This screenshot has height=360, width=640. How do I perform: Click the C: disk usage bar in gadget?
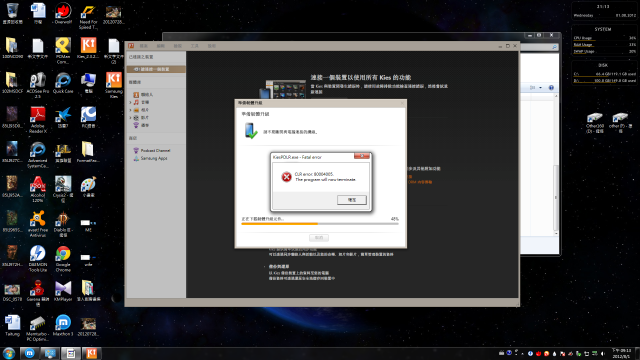[604, 76]
